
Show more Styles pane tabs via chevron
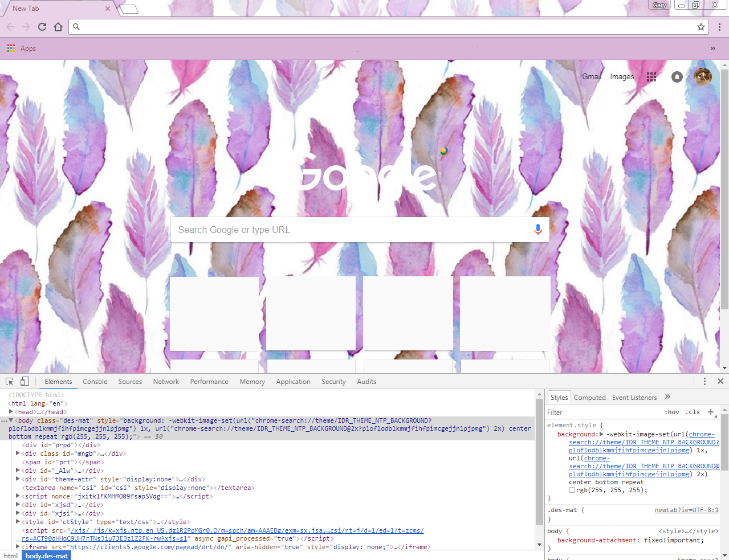pos(667,397)
